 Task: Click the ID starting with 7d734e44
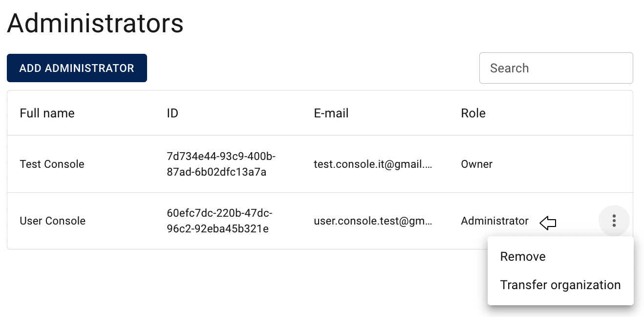click(221, 164)
